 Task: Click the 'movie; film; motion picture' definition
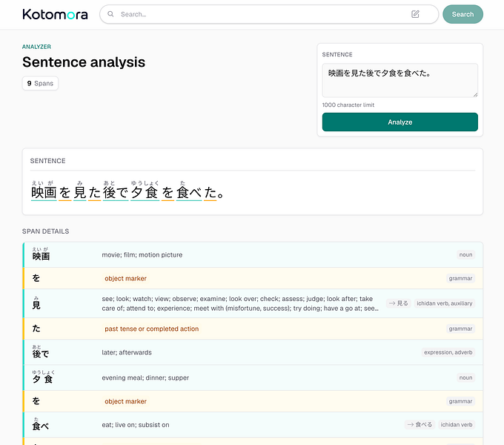coord(142,254)
